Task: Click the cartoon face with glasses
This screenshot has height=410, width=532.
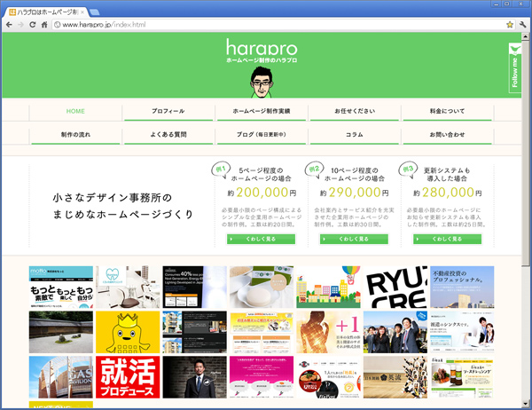Action: click(x=262, y=83)
